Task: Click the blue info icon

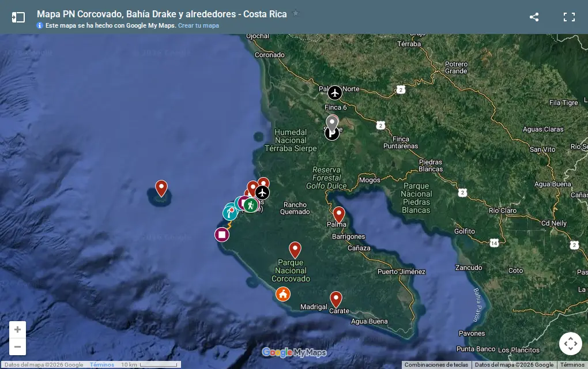Action: coord(40,25)
